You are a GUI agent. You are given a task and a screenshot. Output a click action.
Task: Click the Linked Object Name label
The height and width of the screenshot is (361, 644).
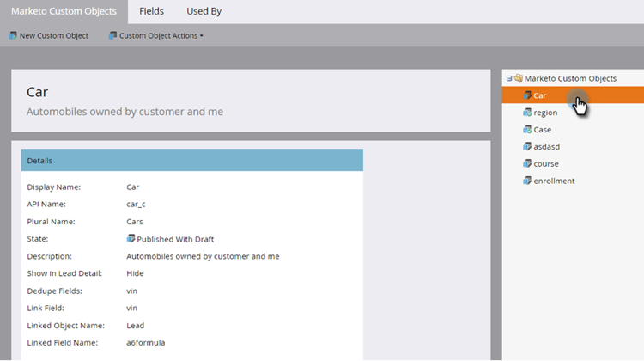tap(66, 325)
